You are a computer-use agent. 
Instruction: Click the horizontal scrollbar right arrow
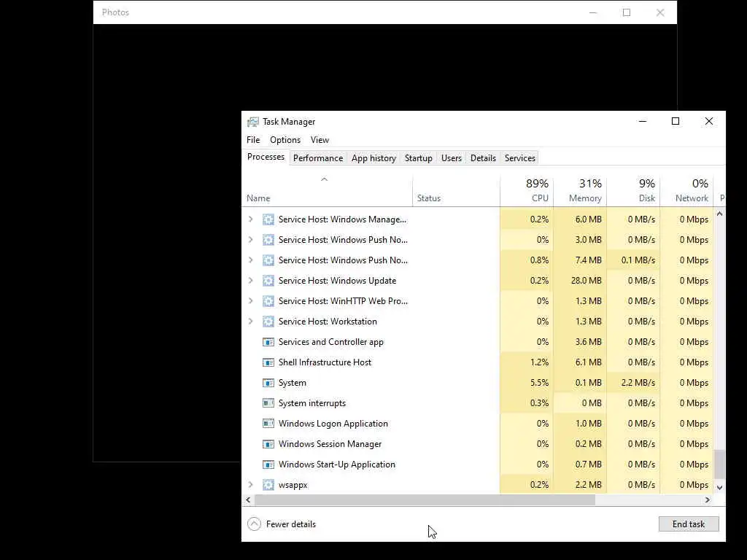coord(708,499)
